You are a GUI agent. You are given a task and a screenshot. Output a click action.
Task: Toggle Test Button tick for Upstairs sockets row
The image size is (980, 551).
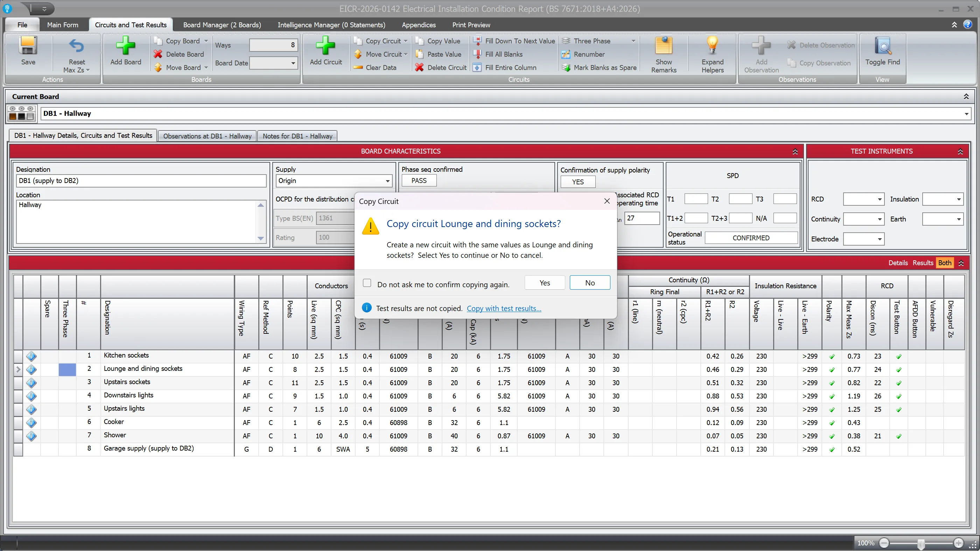(898, 383)
